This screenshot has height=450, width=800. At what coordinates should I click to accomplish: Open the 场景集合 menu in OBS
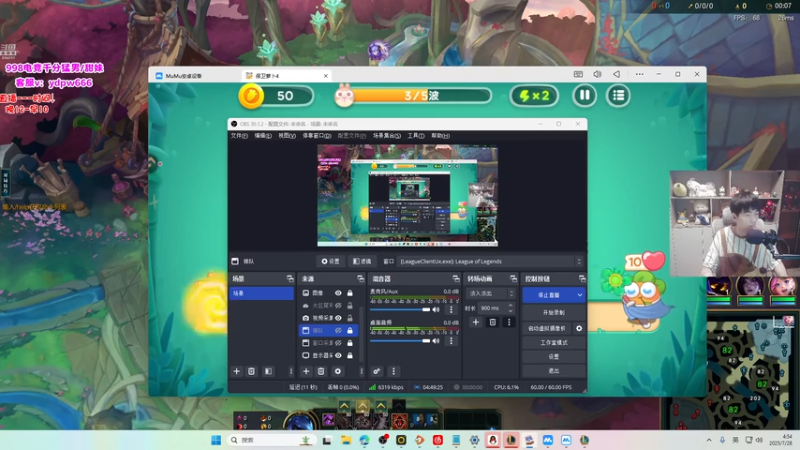point(386,136)
